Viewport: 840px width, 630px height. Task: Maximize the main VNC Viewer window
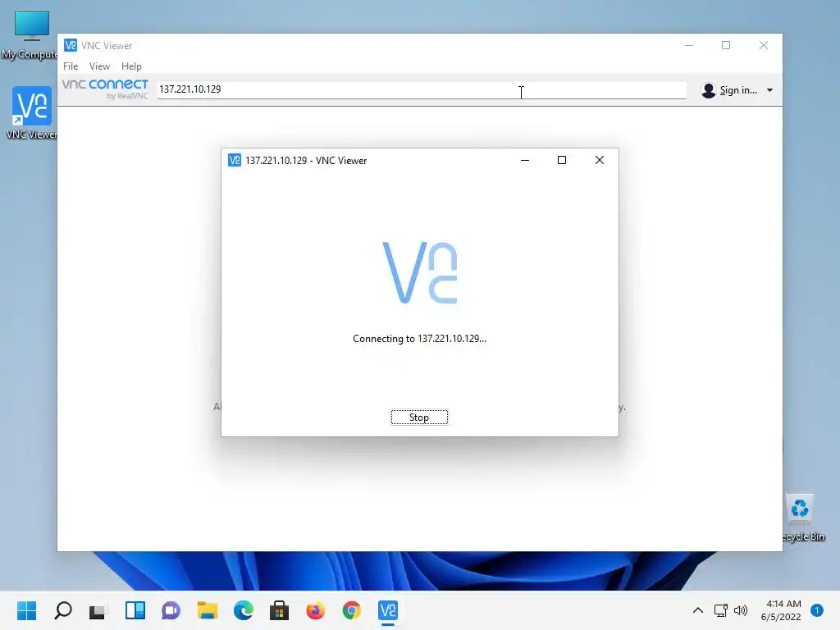[x=726, y=46]
